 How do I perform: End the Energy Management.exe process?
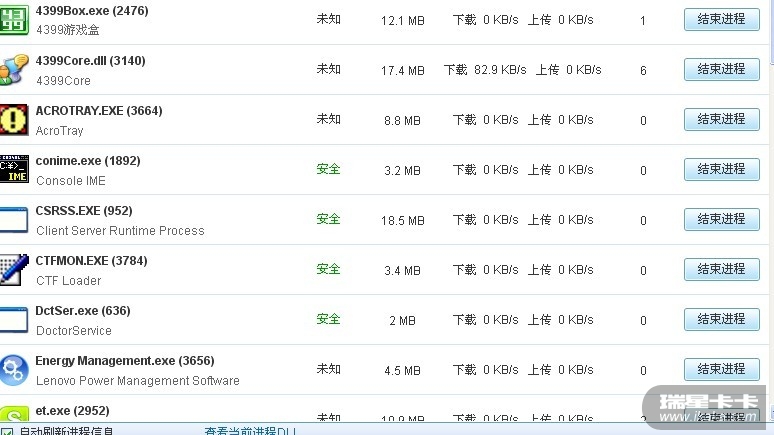[x=721, y=369]
